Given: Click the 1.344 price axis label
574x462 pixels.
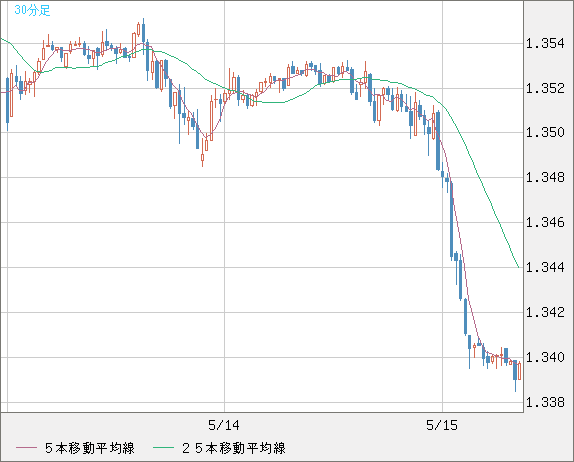Looking at the screenshot, I should click(545, 267).
